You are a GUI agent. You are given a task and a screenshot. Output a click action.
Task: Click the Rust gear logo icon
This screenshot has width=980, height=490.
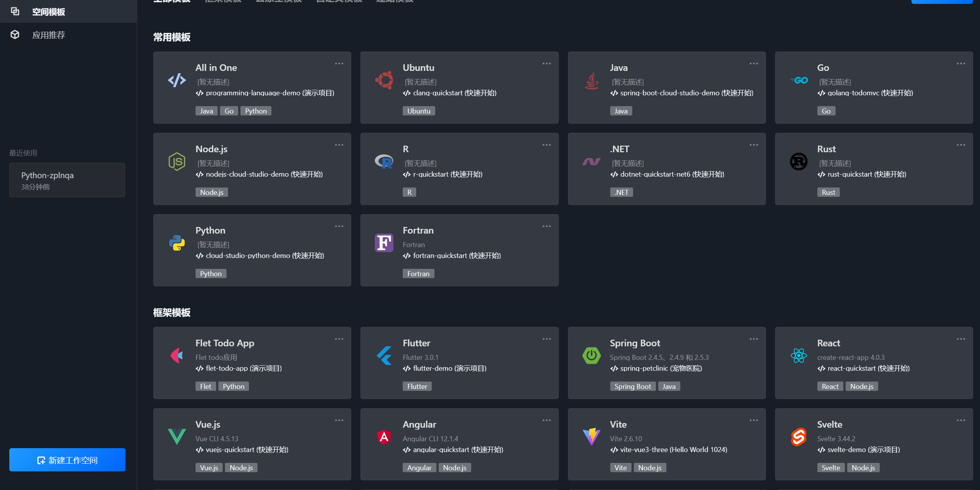click(x=798, y=162)
